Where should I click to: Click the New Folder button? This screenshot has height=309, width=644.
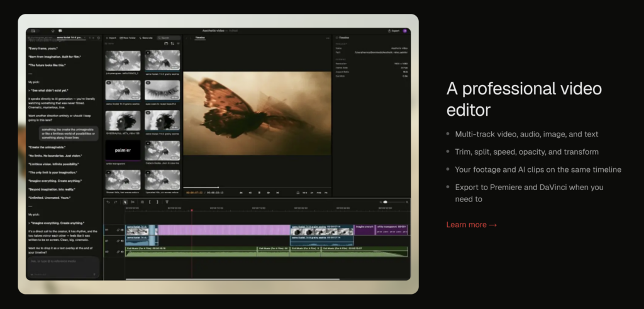[x=128, y=38]
